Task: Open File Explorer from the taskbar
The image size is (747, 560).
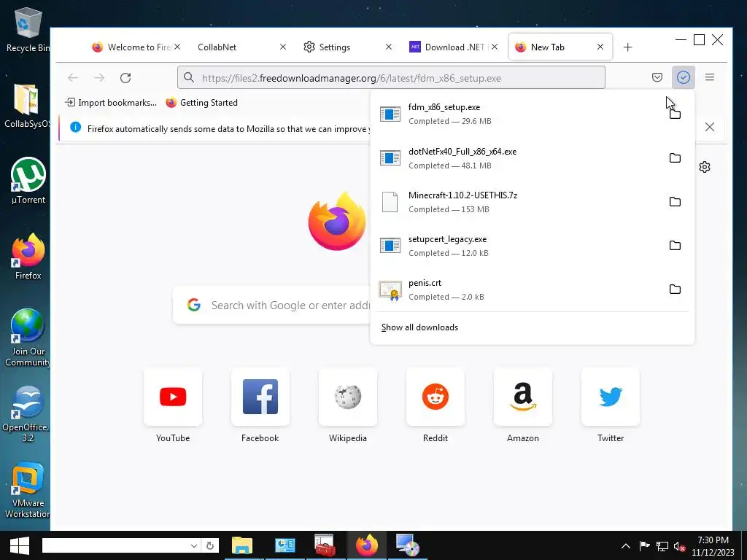Action: tap(242, 545)
